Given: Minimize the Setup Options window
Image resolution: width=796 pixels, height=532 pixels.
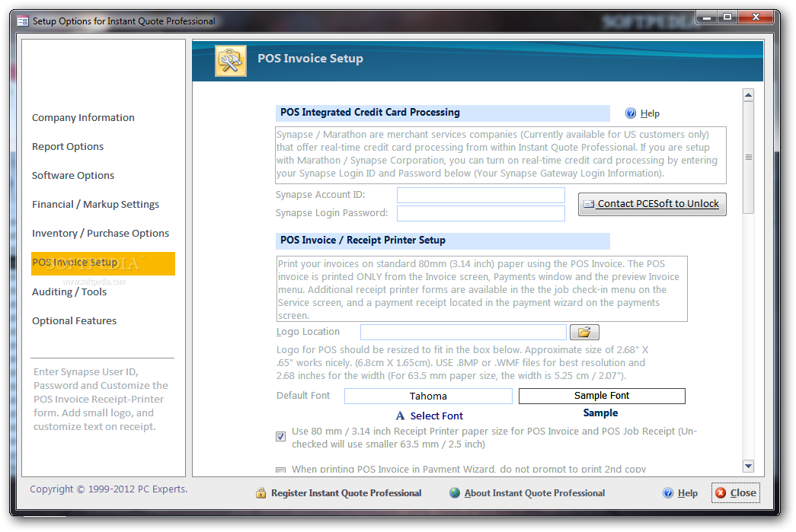Looking at the screenshot, I should (707, 18).
